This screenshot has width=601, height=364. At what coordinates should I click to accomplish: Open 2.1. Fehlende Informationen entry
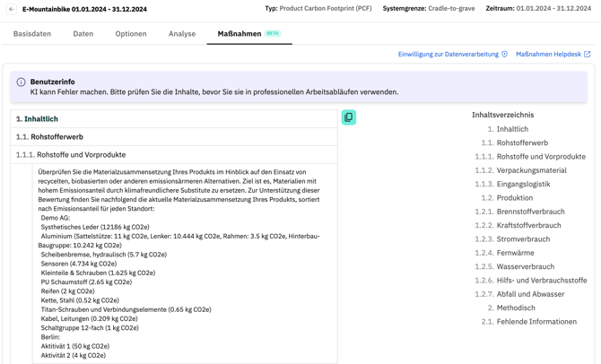(529, 322)
